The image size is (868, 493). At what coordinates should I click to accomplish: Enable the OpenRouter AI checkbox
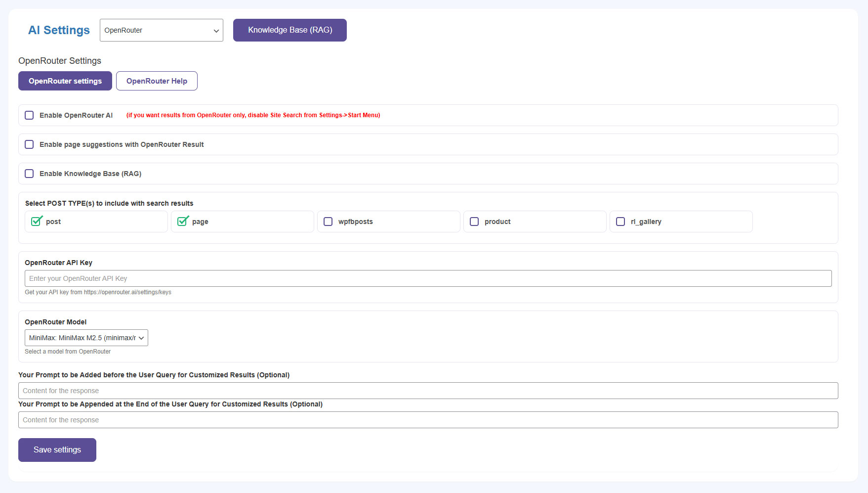click(29, 115)
